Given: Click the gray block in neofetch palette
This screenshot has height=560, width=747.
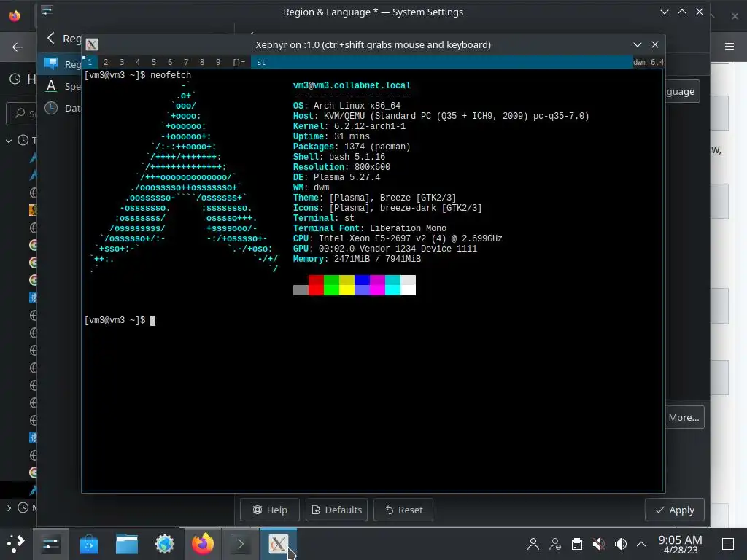Looking at the screenshot, I should [x=301, y=290].
